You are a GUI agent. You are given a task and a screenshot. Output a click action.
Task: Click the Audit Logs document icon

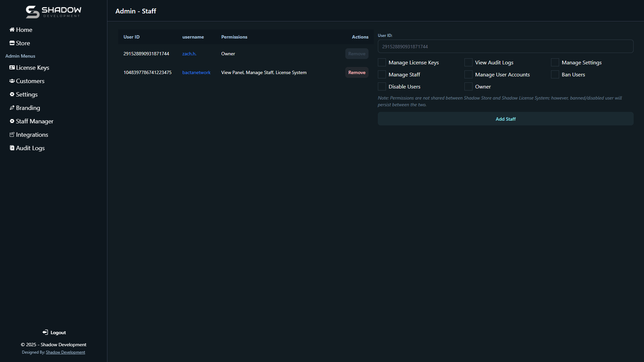(x=12, y=148)
